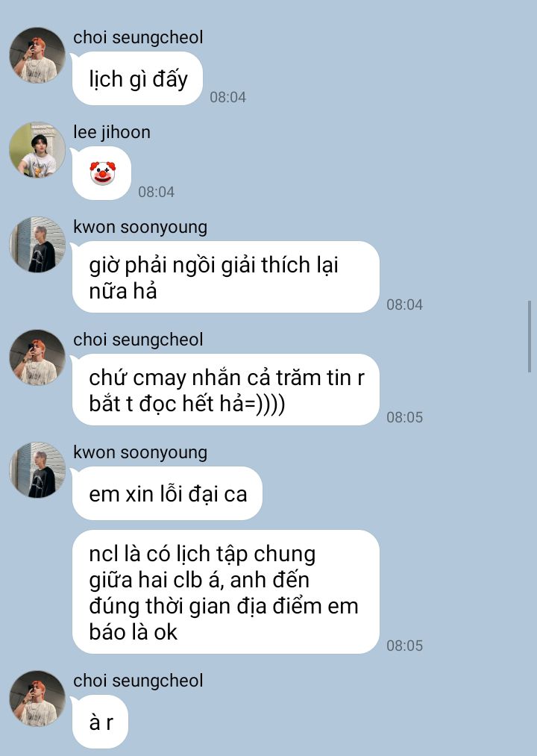Tap choi seungcheol's avatar beside 'chứ cmay nhắn' message

pos(37,357)
